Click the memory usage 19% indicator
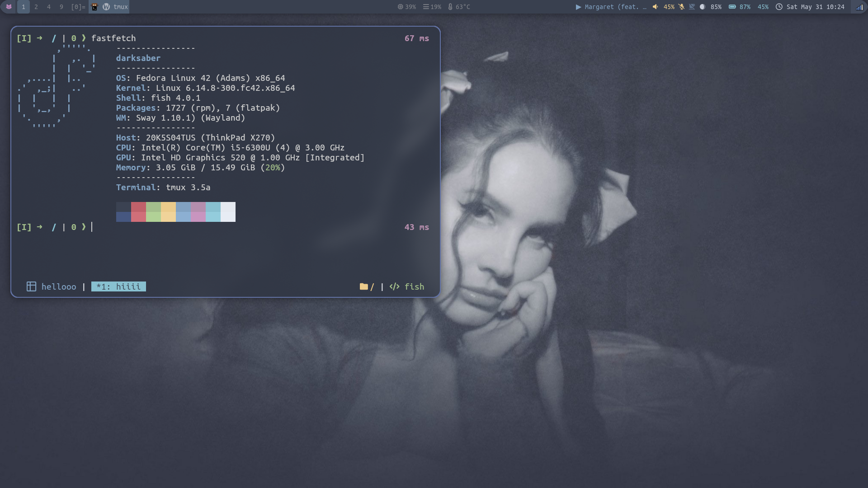The image size is (868, 488). (x=432, y=7)
